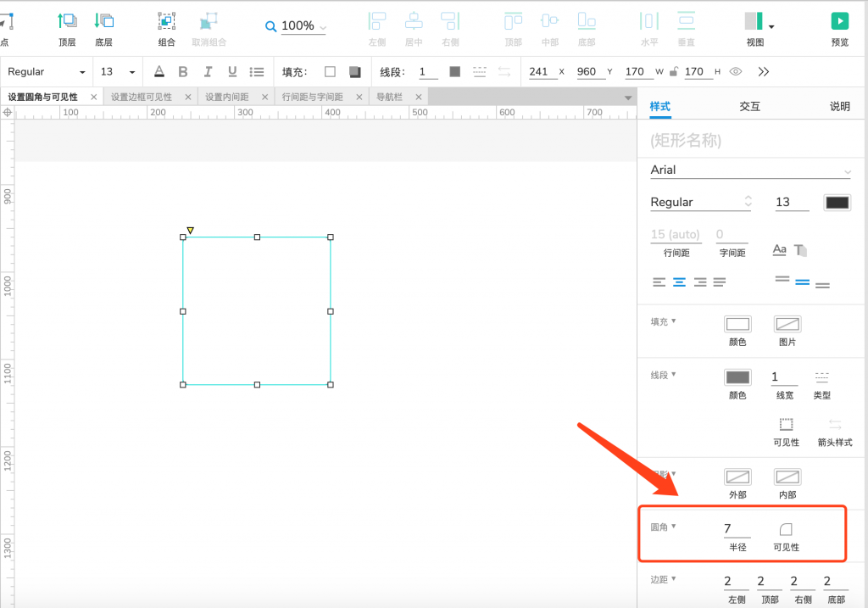Switch to the 设置边框可见性 page tab
Image resolution: width=868 pixels, height=608 pixels.
pos(142,98)
